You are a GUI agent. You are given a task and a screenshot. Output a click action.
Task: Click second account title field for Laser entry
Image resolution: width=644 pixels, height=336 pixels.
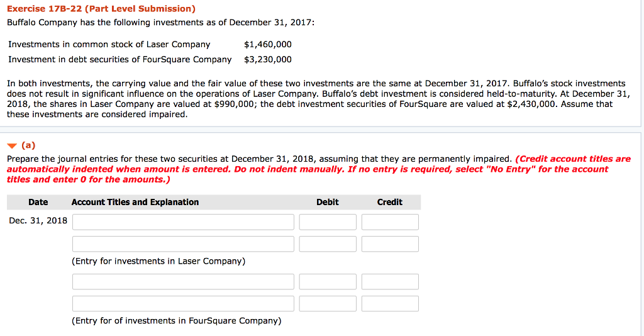click(183, 244)
